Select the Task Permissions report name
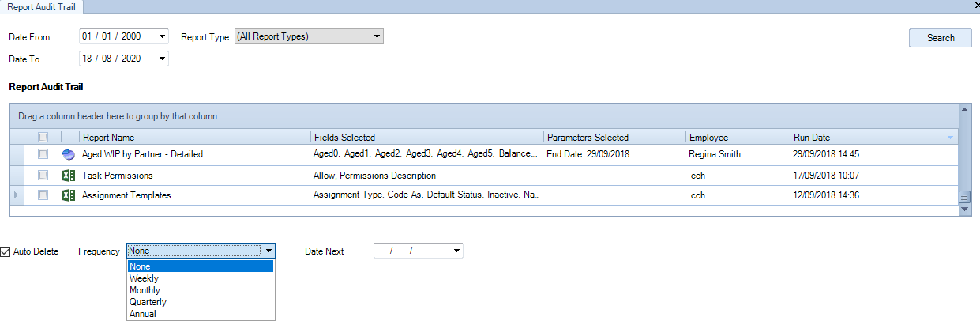Screen dimensions: 980x325 [x=118, y=176]
